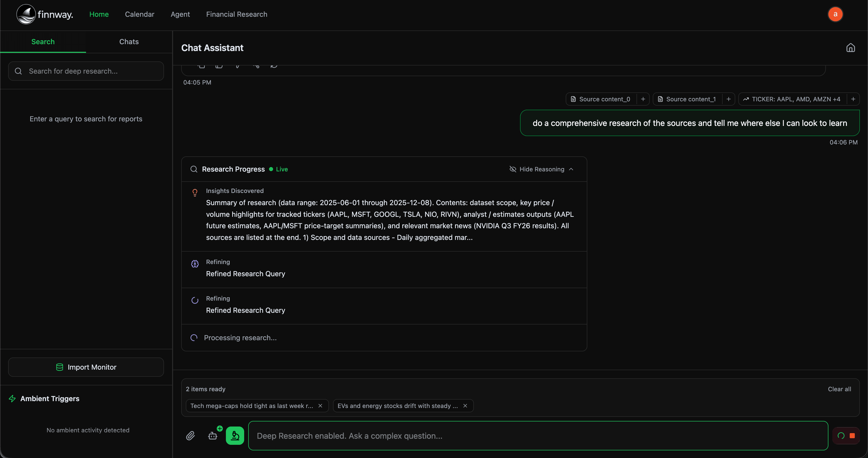Remove the Tech mega-caps item chip
This screenshot has height=458, width=868.
(x=320, y=406)
